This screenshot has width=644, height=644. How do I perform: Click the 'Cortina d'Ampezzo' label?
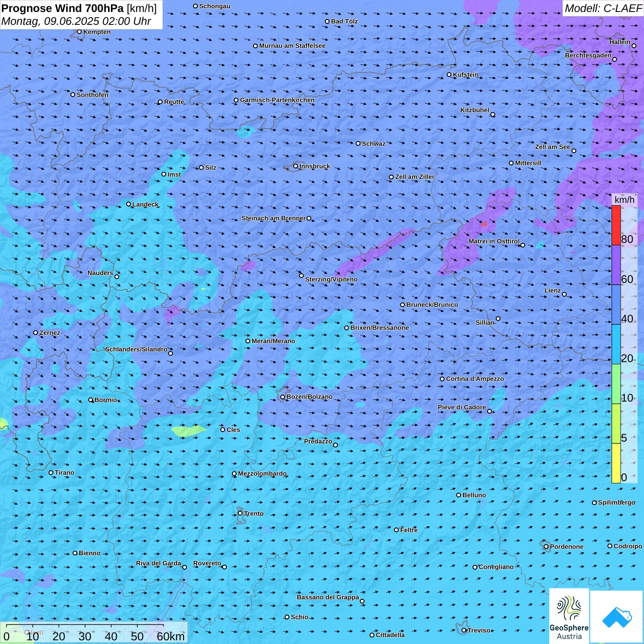click(475, 379)
